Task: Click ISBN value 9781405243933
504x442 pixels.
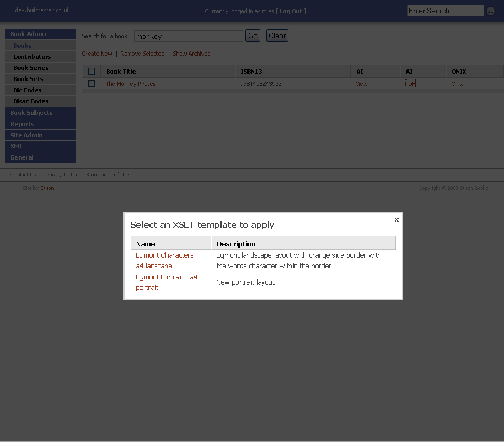Action: (261, 84)
